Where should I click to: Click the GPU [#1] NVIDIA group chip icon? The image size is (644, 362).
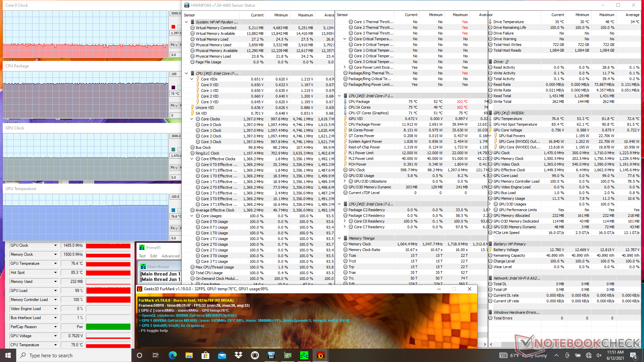click(x=490, y=113)
